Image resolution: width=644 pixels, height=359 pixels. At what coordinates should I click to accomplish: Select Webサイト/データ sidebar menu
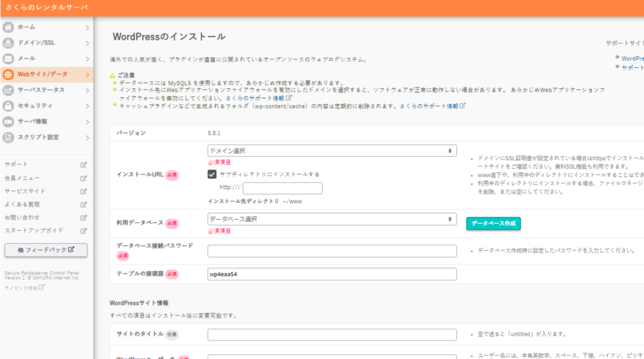click(47, 74)
